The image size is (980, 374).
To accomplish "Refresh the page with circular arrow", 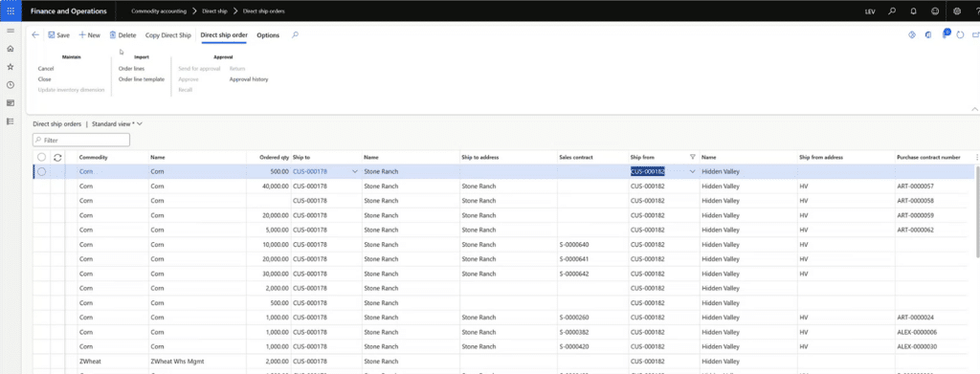I will pos(961,35).
